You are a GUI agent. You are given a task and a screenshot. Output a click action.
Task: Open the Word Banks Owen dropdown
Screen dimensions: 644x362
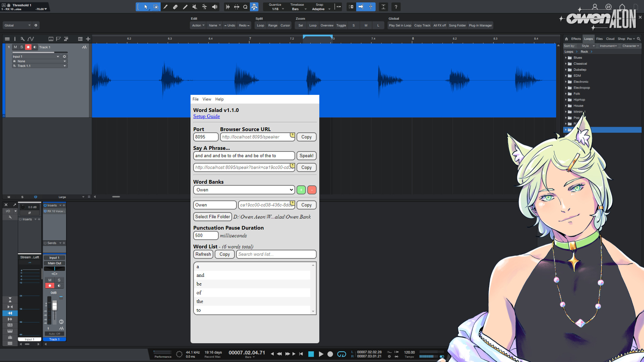click(x=244, y=190)
